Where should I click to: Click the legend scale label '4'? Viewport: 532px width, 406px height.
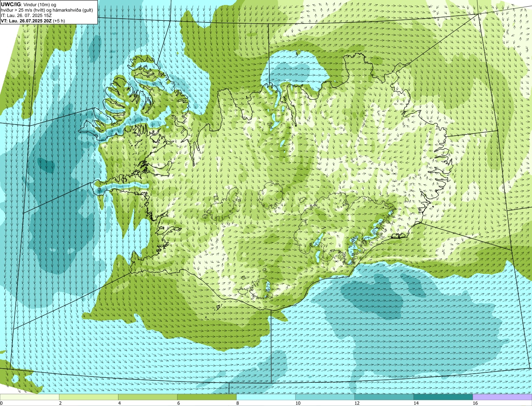click(119, 403)
